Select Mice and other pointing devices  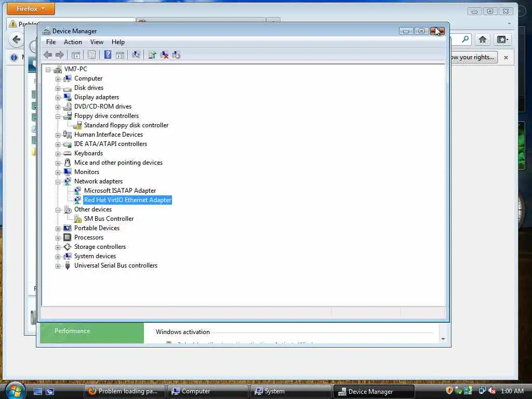coord(118,163)
